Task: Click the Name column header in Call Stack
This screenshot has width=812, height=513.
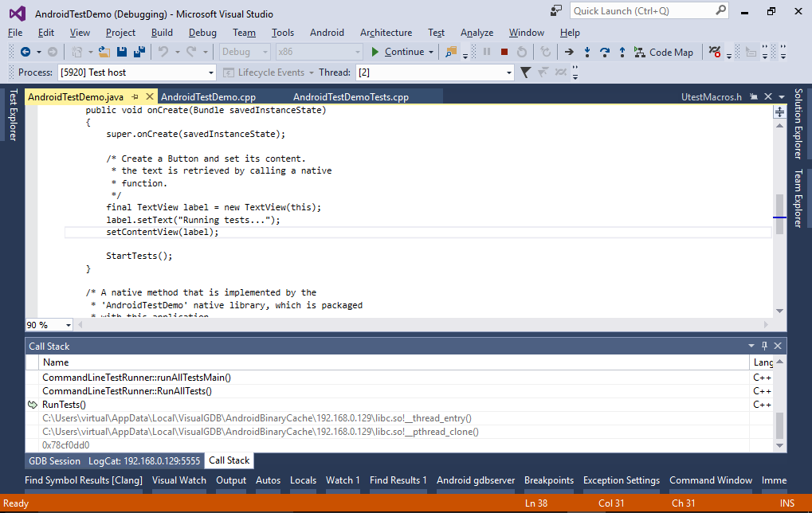Action: 394,362
